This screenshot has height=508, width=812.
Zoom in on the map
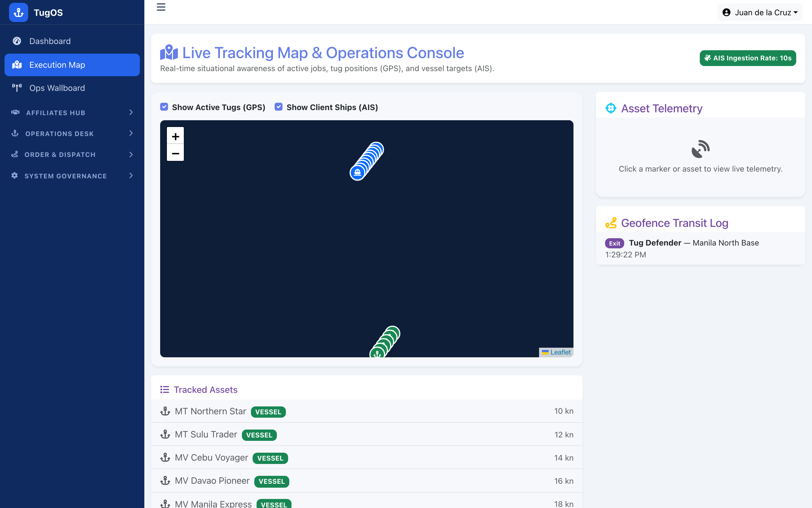click(175, 136)
